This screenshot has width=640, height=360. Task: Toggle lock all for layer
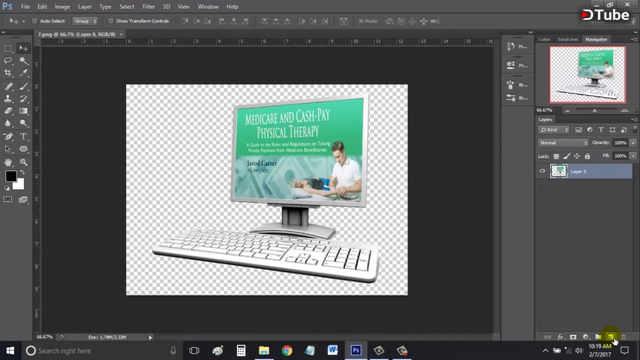(x=587, y=156)
